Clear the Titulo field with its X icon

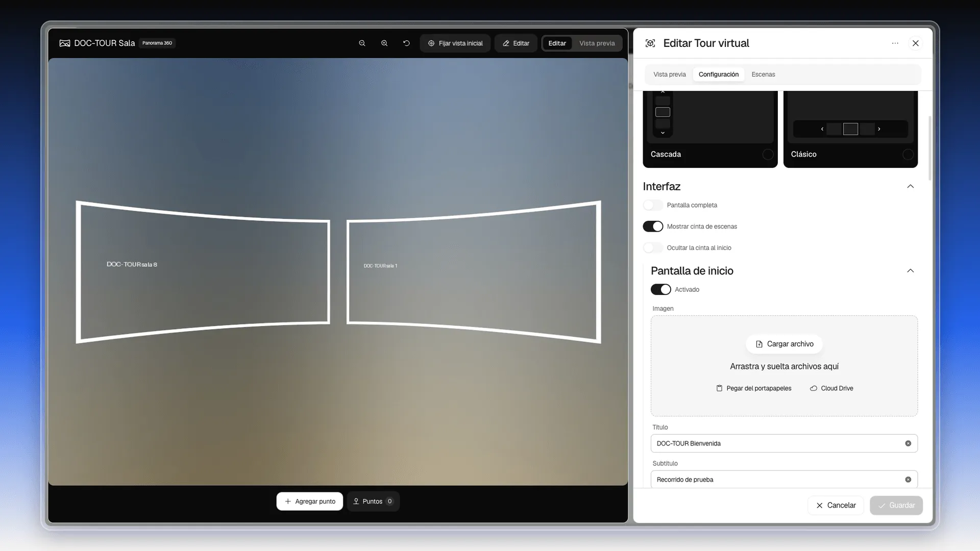pyautogui.click(x=908, y=443)
